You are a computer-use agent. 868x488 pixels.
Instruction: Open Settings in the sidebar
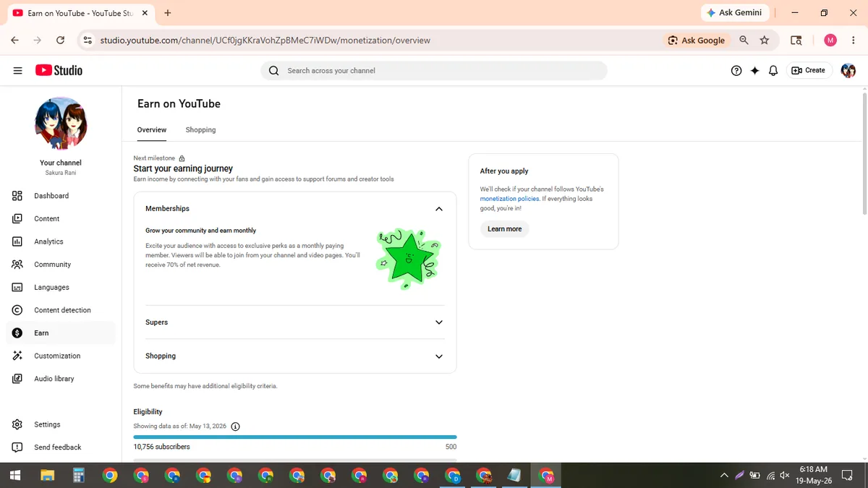pyautogui.click(x=61, y=424)
